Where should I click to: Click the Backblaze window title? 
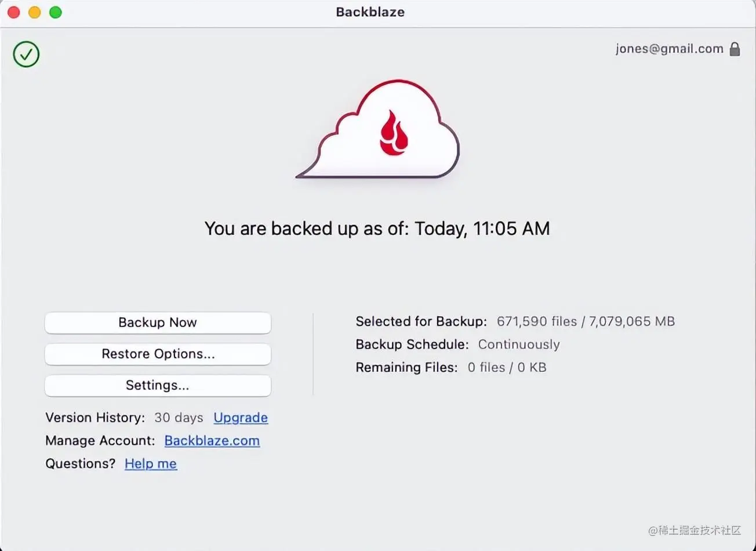click(x=370, y=12)
